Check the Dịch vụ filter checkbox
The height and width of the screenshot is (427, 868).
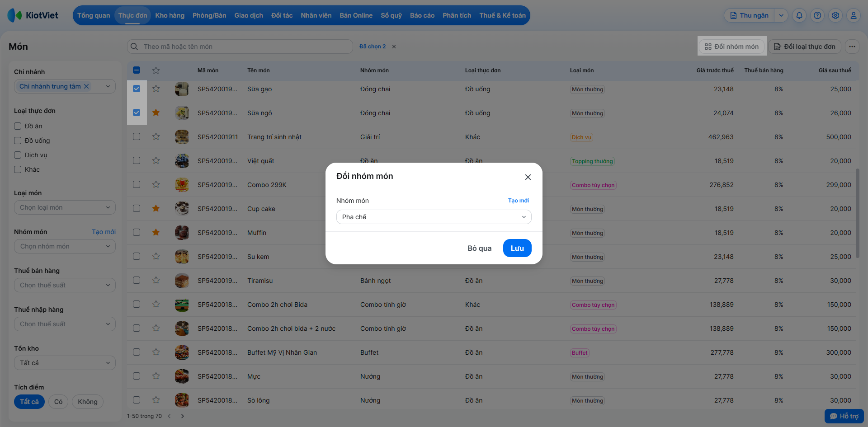pyautogui.click(x=18, y=155)
